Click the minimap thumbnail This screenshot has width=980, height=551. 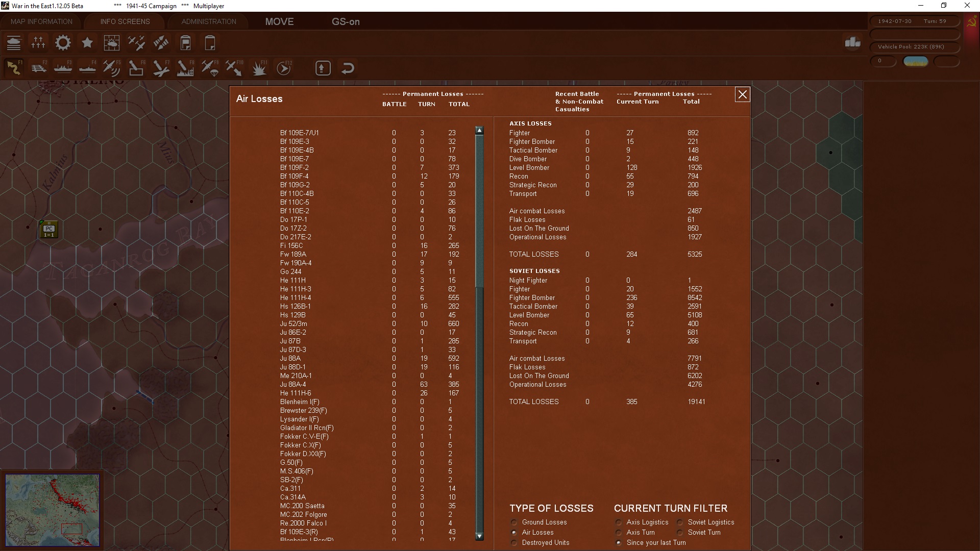(x=52, y=510)
